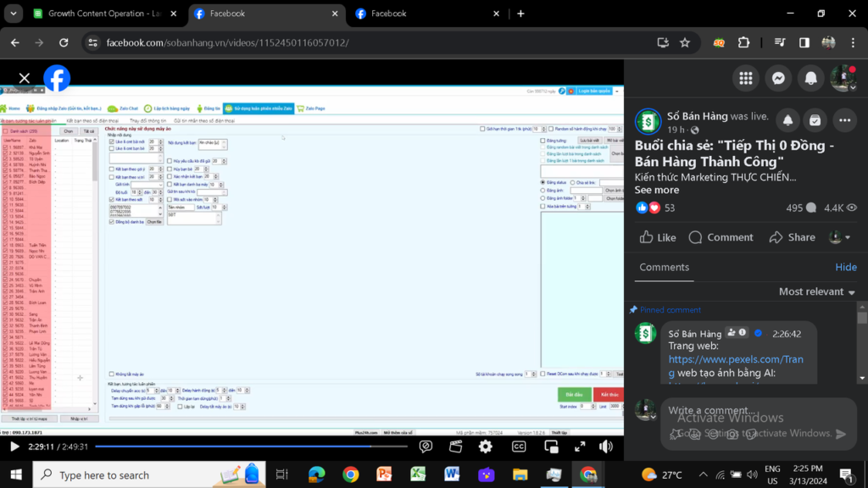
Task: Open Chrome media controls icon
Action: (x=780, y=42)
